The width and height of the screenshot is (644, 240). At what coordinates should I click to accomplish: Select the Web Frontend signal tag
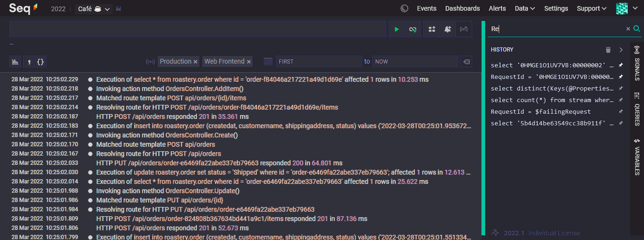224,61
